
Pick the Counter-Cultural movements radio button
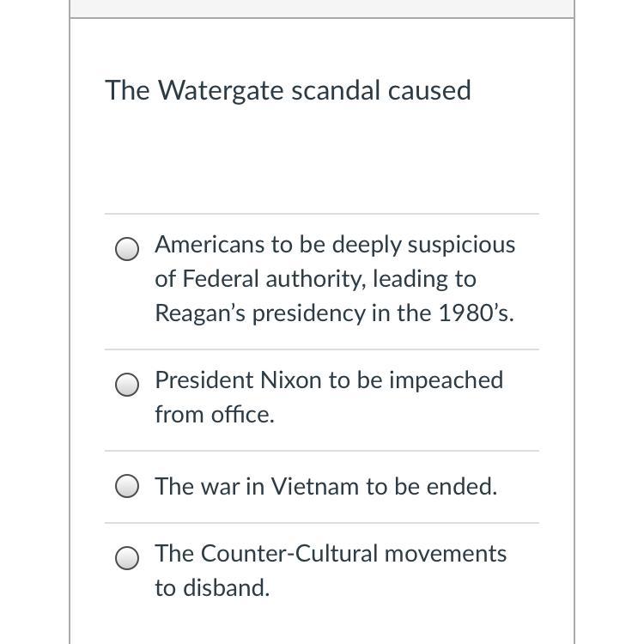(x=126, y=558)
